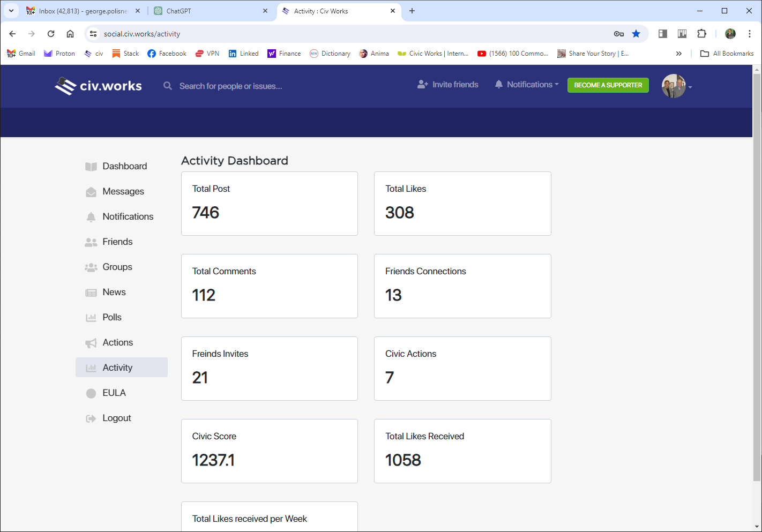Click the search magnifier icon

click(x=168, y=86)
